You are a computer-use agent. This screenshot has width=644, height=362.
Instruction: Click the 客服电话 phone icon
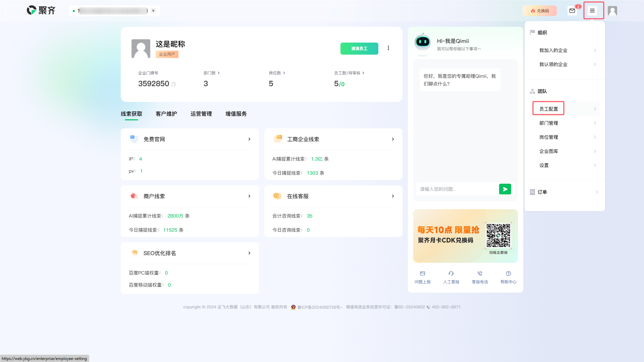(x=480, y=274)
